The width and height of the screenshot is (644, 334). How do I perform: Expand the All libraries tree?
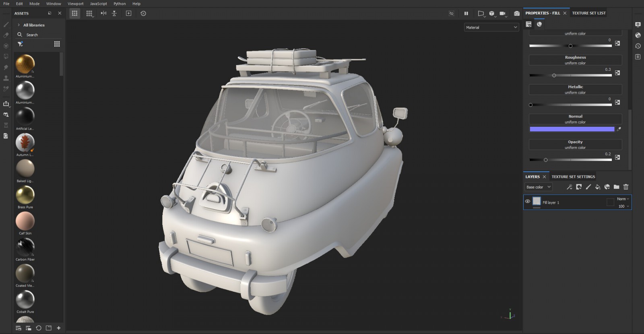[19, 25]
